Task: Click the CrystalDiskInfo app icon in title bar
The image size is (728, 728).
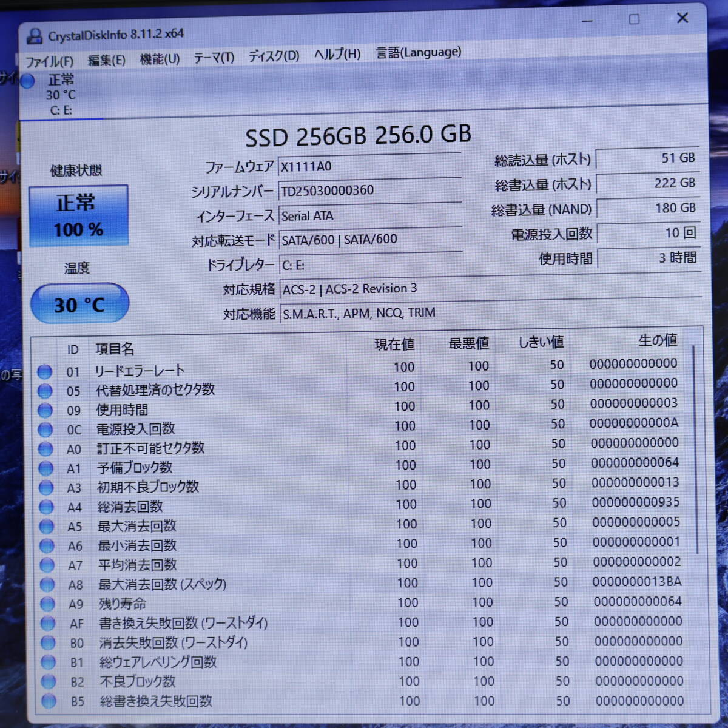Action: 35,36
